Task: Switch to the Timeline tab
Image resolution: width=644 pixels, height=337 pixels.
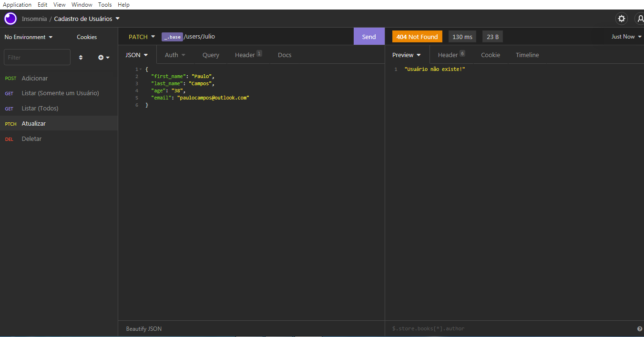Action: 527,55
